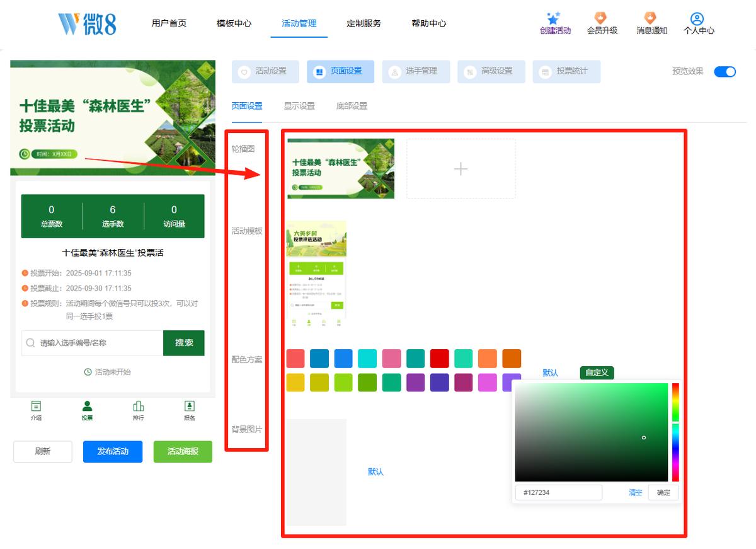Select the 自定义 color scheme button

coord(597,373)
